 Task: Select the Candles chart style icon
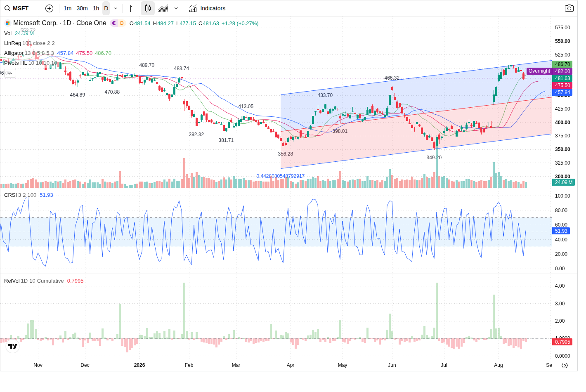[x=148, y=8]
